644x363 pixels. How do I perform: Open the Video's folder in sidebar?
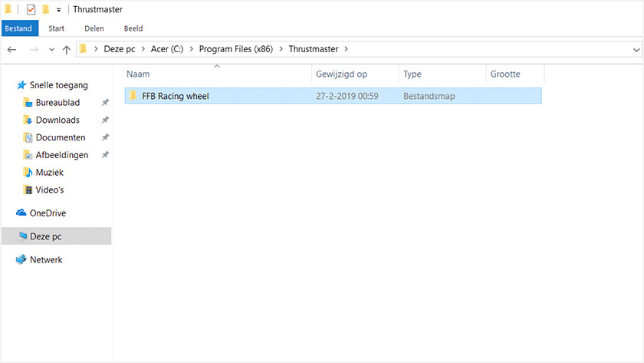point(50,190)
